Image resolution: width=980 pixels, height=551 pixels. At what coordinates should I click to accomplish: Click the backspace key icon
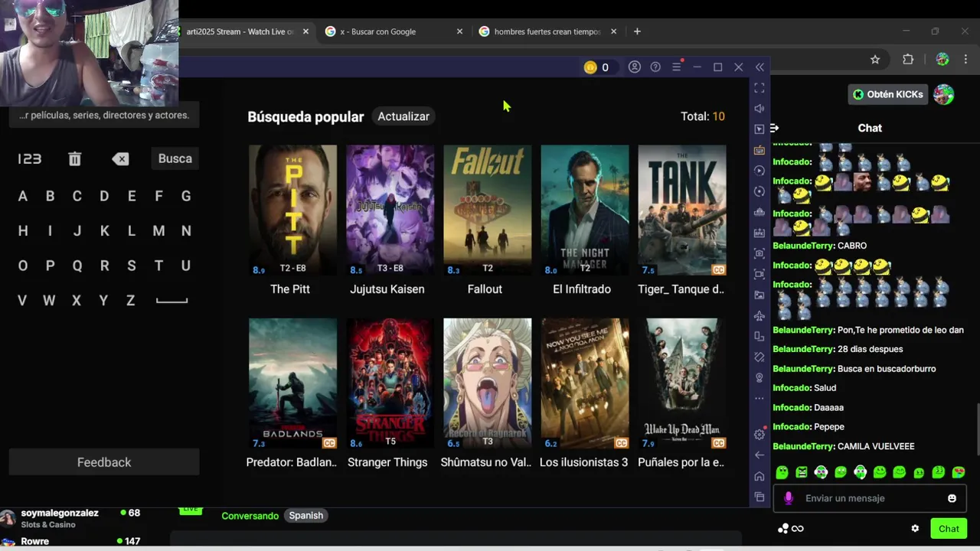tap(120, 158)
